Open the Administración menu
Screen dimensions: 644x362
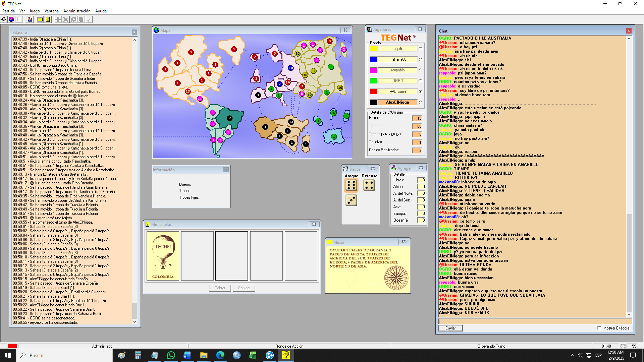tap(77, 11)
